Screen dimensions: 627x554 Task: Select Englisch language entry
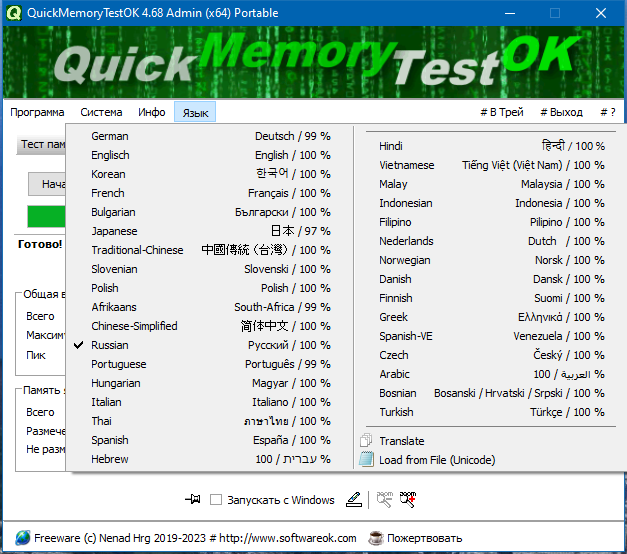point(210,155)
